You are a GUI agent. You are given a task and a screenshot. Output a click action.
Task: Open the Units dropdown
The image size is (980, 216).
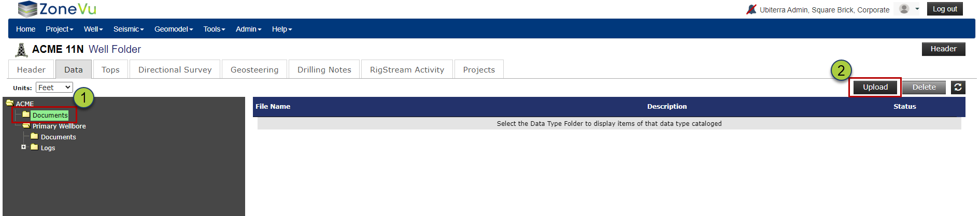[54, 88]
